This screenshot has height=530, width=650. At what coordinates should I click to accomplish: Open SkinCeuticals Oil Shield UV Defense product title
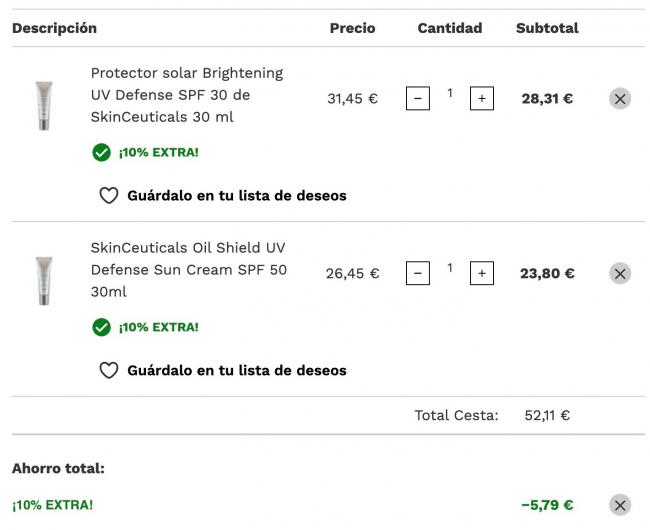pos(189,270)
